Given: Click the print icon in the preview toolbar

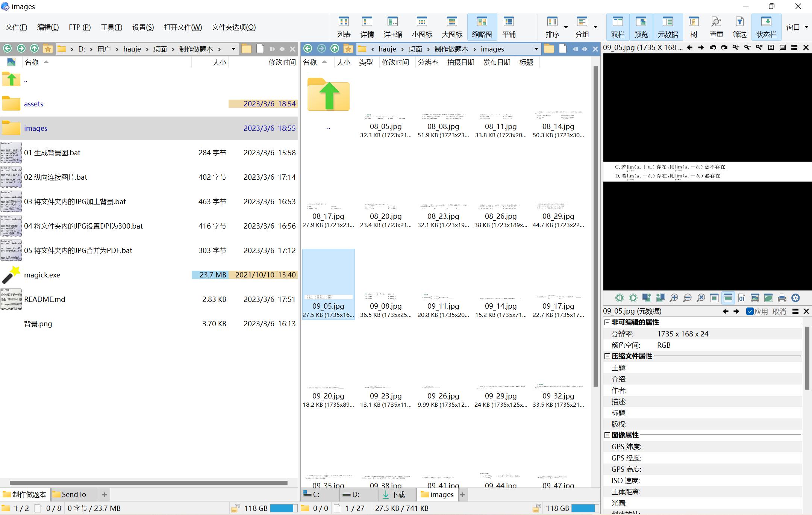Looking at the screenshot, I should click(x=782, y=298).
